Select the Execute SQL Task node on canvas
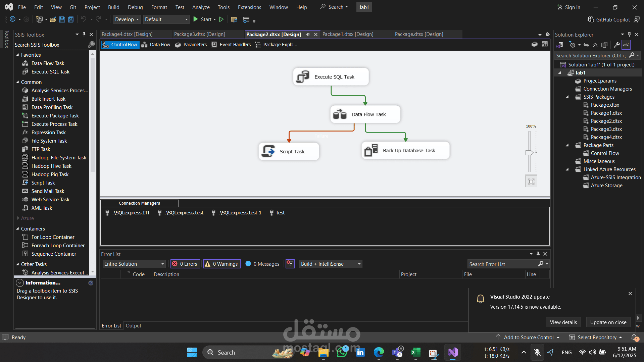 tap(331, 77)
